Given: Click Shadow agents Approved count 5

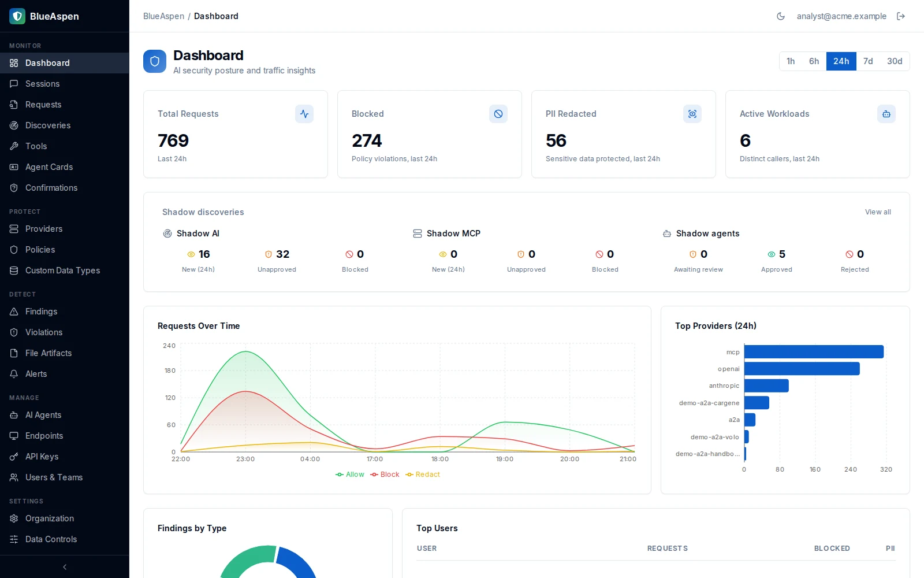Looking at the screenshot, I should pyautogui.click(x=782, y=254).
